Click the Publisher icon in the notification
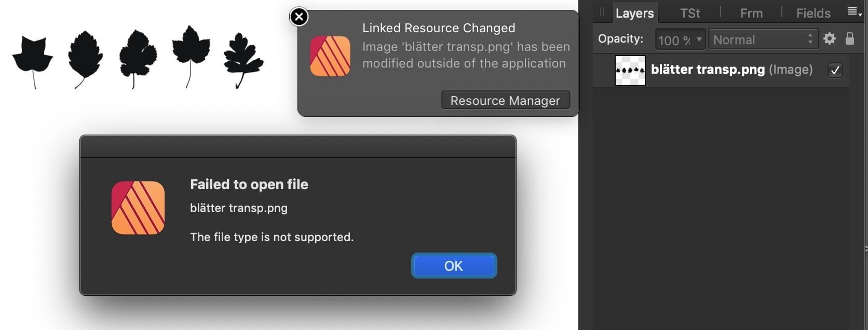This screenshot has height=330, width=868. [x=330, y=56]
